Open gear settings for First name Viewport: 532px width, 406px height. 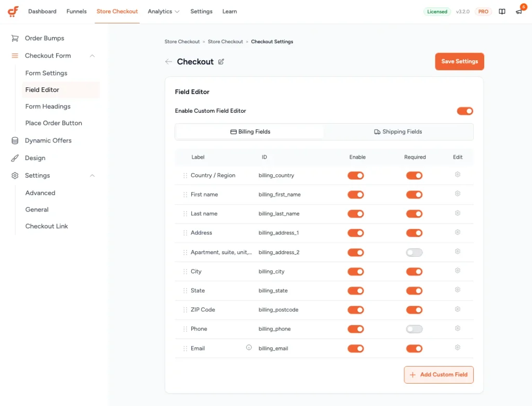457,193
